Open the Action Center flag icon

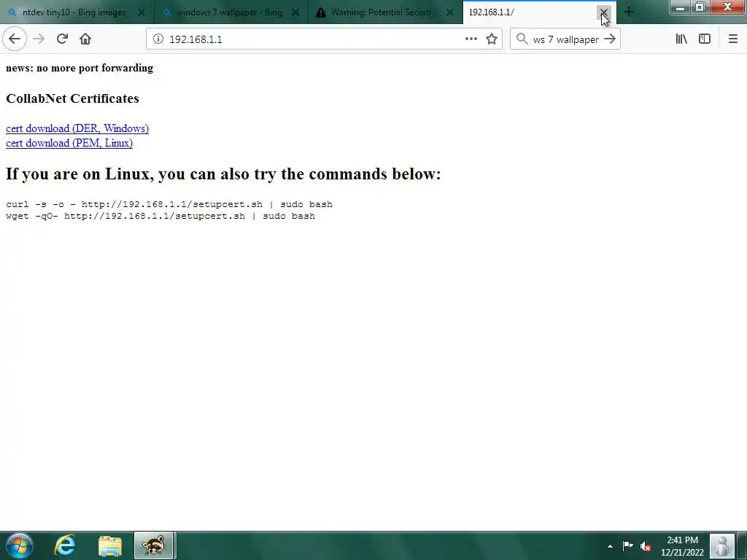(628, 546)
